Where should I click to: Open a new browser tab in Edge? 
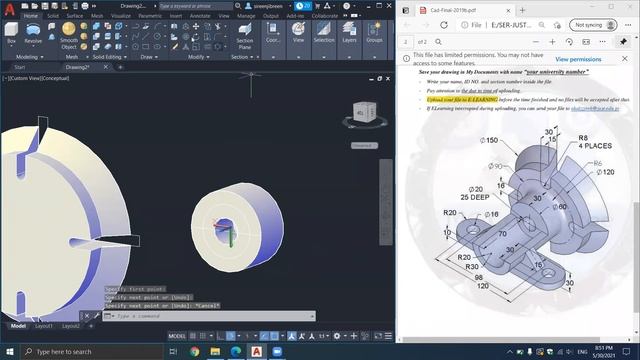point(522,10)
